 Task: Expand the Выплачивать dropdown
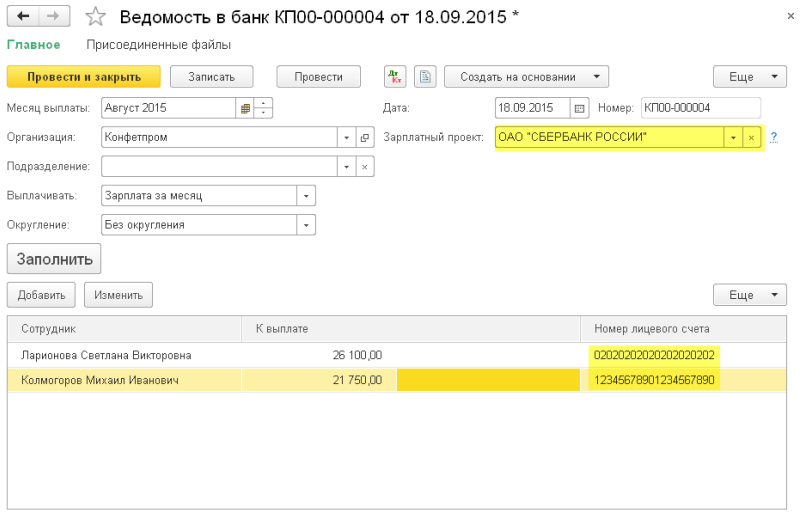point(306,196)
